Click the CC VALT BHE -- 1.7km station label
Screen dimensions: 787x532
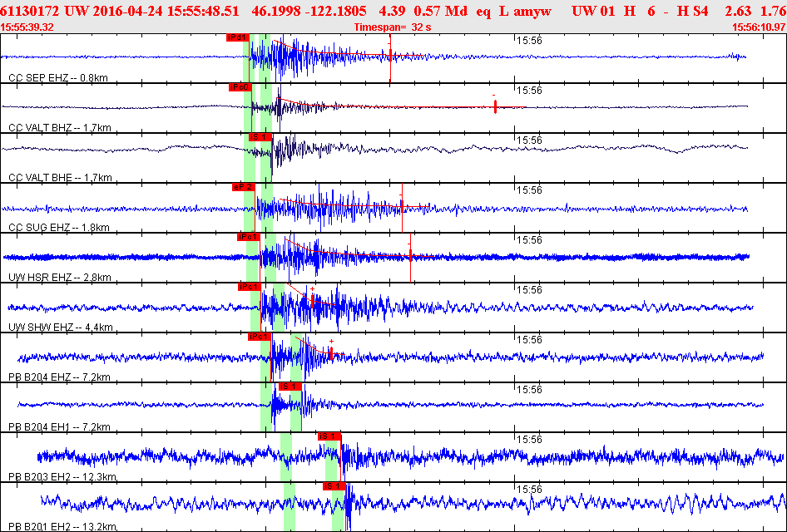click(x=60, y=178)
